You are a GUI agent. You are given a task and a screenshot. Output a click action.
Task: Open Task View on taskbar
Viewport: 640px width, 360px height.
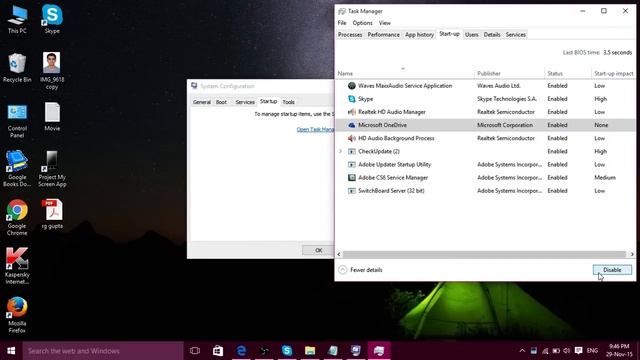point(195,351)
